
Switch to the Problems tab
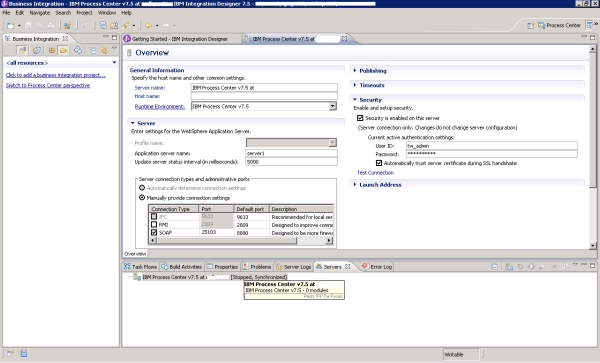pyautogui.click(x=257, y=267)
